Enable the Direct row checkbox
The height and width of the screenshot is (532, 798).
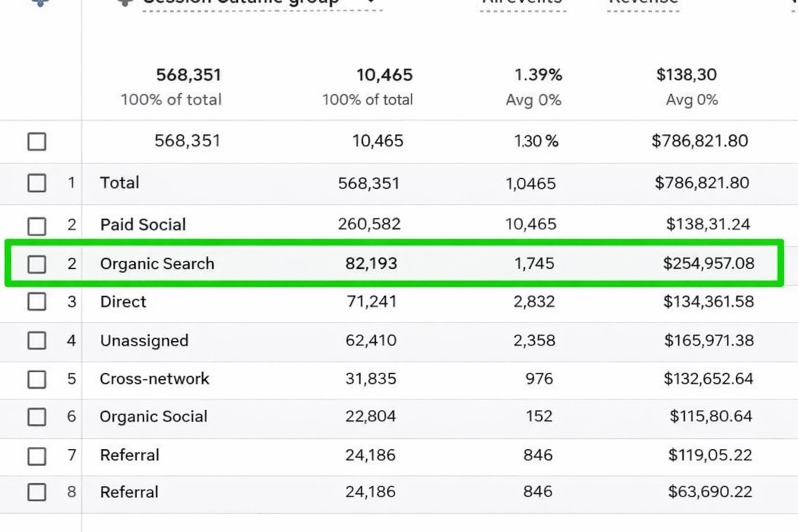point(37,302)
